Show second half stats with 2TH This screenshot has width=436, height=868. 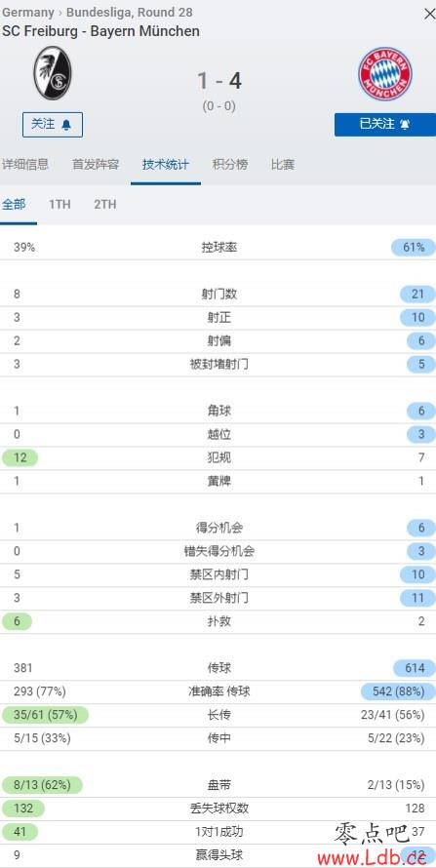tap(105, 204)
